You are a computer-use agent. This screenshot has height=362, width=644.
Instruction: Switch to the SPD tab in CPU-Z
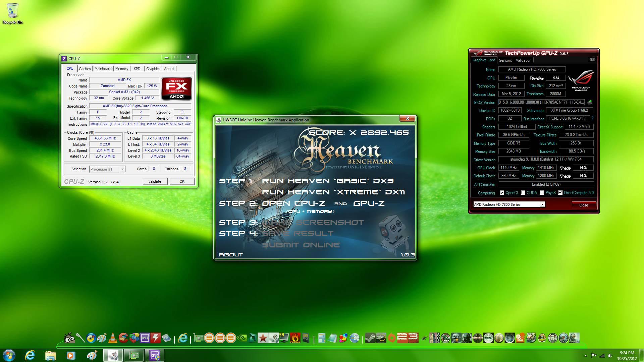(137, 69)
